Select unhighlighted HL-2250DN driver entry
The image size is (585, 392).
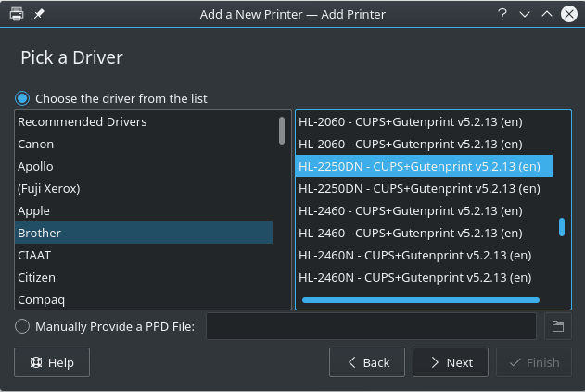coord(424,188)
